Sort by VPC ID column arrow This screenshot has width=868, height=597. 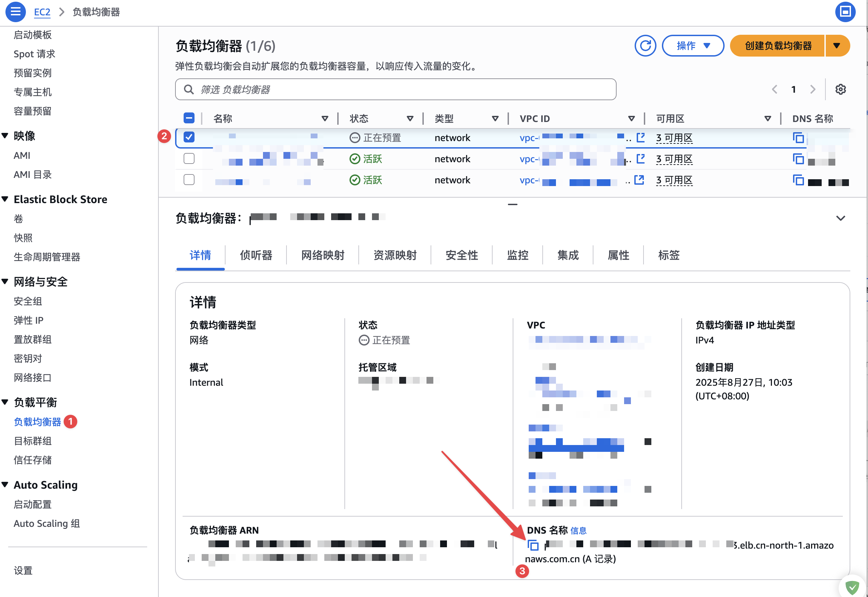coord(631,119)
